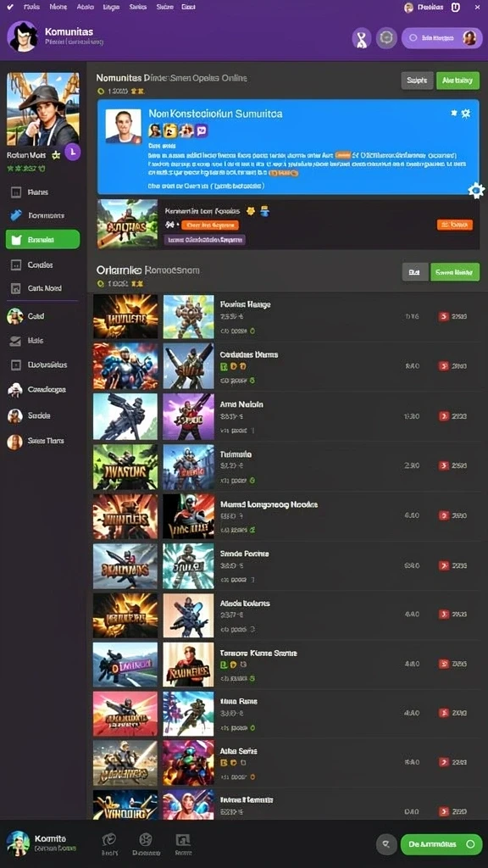Screen dimensions: 488x868
Task: Click the first heart-like icon in bottom bar
Action: click(109, 839)
